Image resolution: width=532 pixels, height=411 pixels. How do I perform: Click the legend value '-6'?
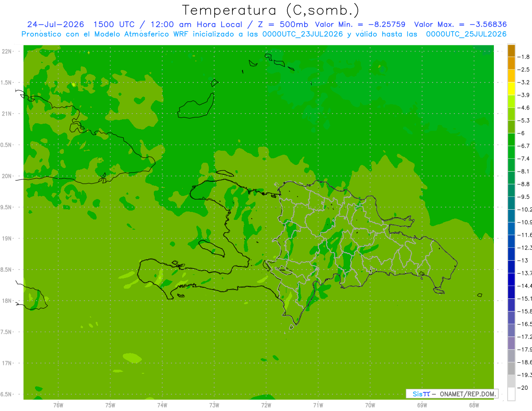coord(521,133)
